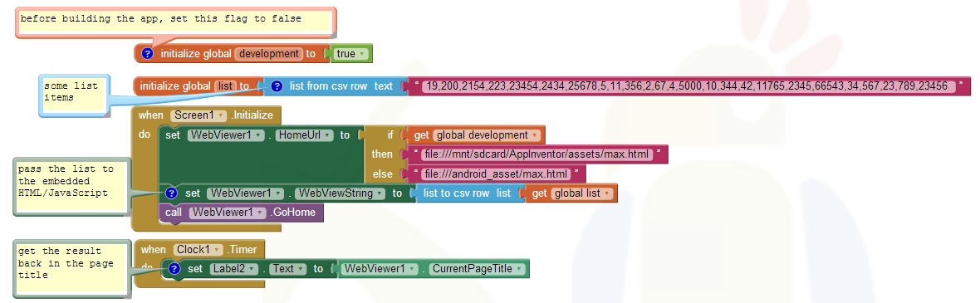The width and height of the screenshot is (980, 303).
Task: Click the 'pass the list to the embedded' comment
Action: [x=72, y=186]
